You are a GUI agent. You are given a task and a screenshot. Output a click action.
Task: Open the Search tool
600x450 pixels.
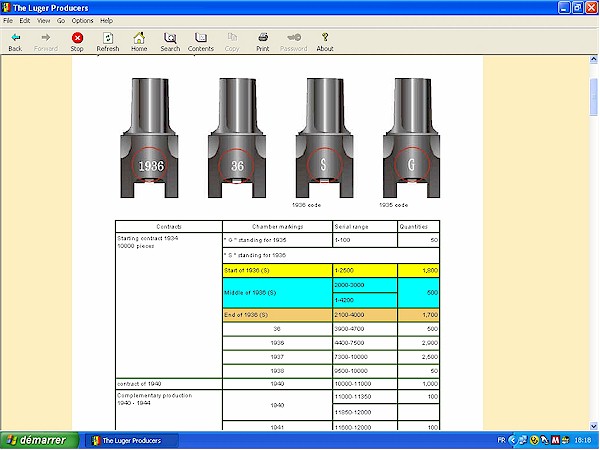pyautogui.click(x=170, y=42)
